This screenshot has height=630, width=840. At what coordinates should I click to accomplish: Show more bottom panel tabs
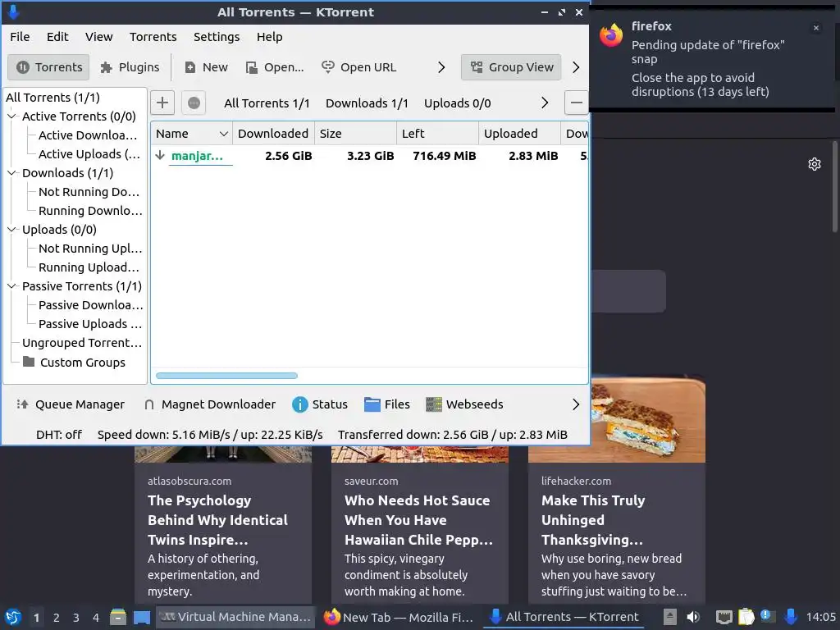[x=576, y=404]
